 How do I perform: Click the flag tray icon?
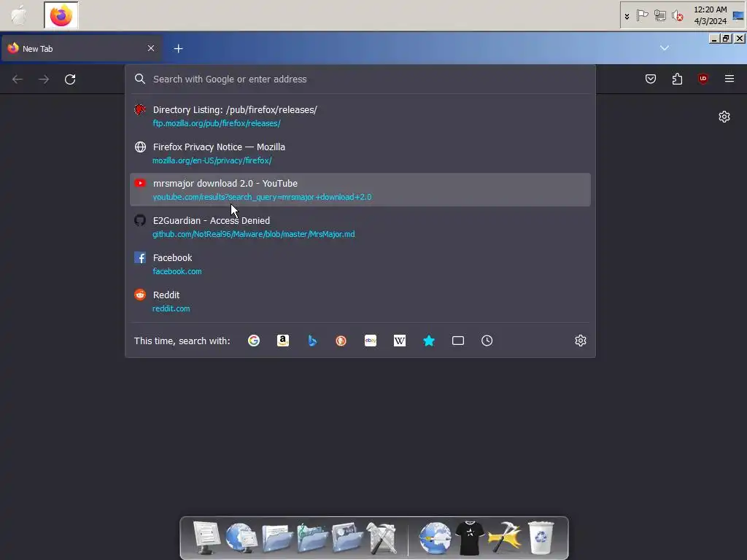pyautogui.click(x=642, y=15)
